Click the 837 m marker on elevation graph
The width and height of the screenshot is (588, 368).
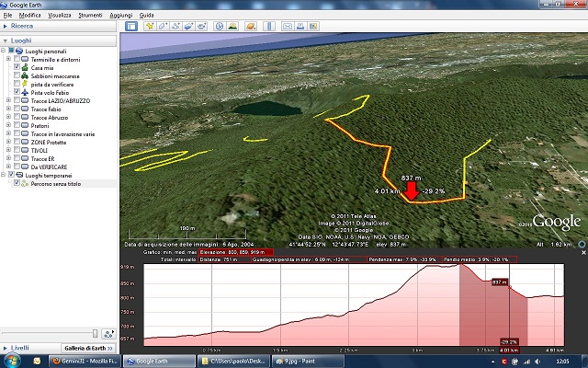pyautogui.click(x=500, y=282)
